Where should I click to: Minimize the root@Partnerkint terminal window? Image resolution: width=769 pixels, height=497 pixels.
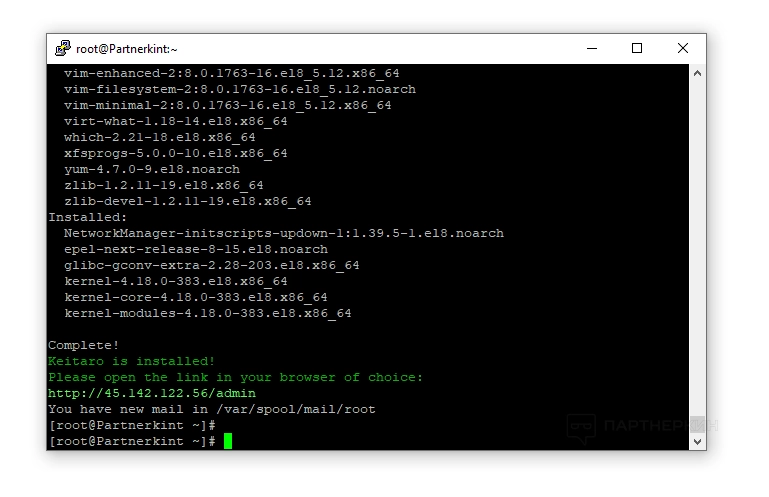(x=592, y=49)
